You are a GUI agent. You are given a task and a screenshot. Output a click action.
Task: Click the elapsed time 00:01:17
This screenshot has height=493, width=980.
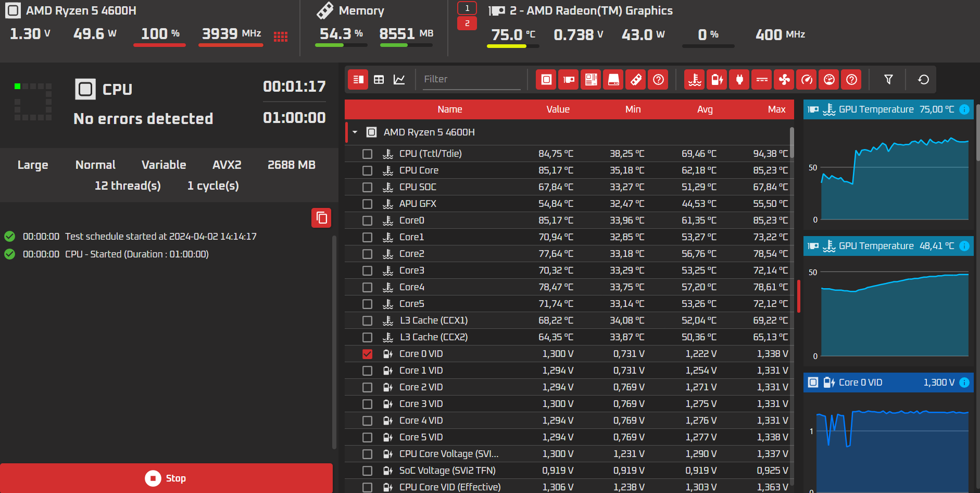(x=294, y=87)
